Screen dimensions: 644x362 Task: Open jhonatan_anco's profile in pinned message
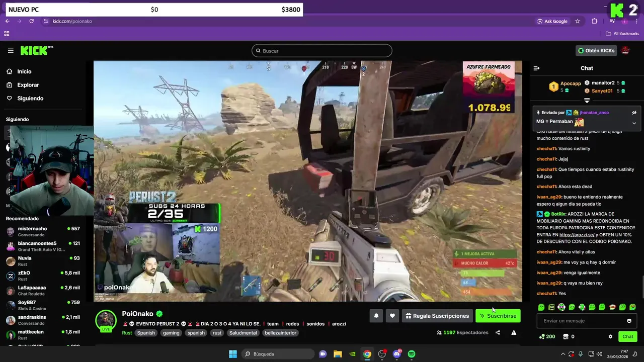tap(594, 113)
